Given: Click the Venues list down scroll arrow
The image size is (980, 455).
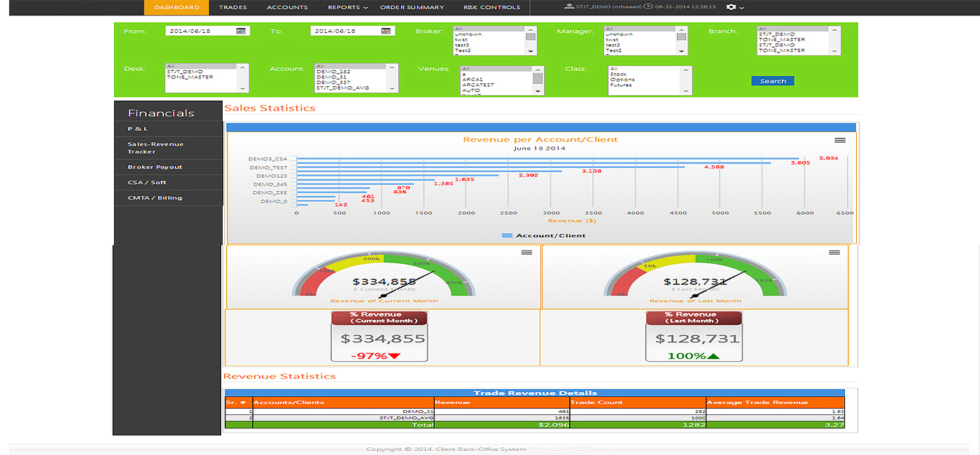Looking at the screenshot, I should pos(538,92).
